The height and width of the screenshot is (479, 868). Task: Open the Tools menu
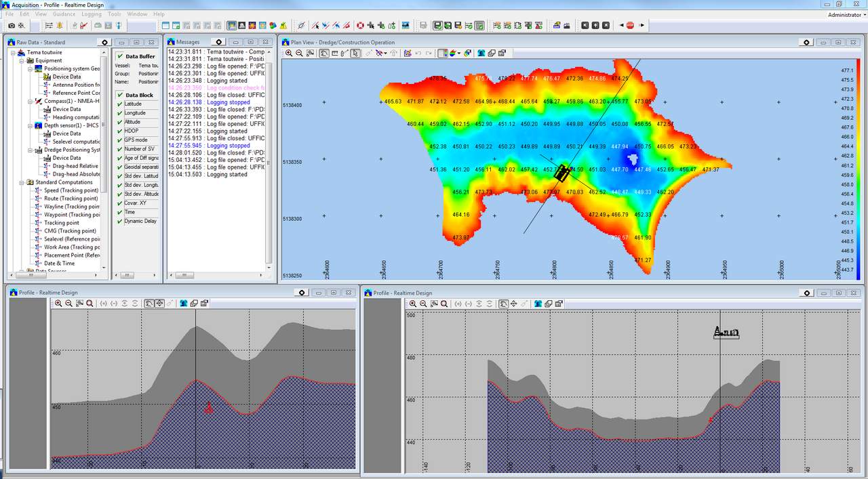pos(115,14)
